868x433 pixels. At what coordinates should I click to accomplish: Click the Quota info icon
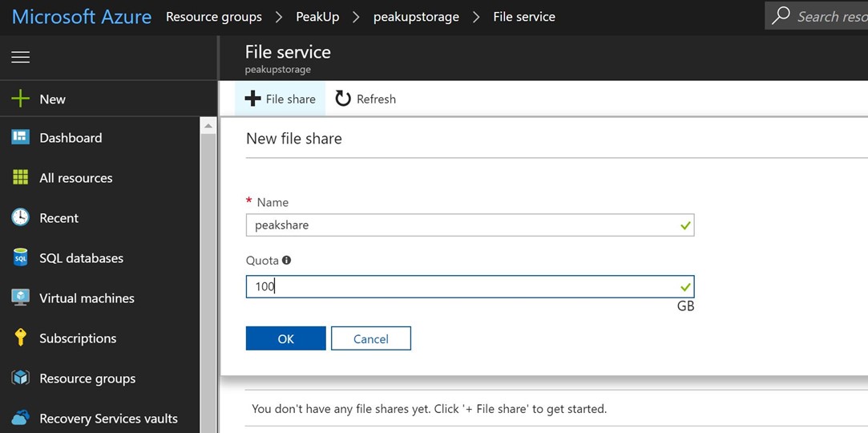286,260
